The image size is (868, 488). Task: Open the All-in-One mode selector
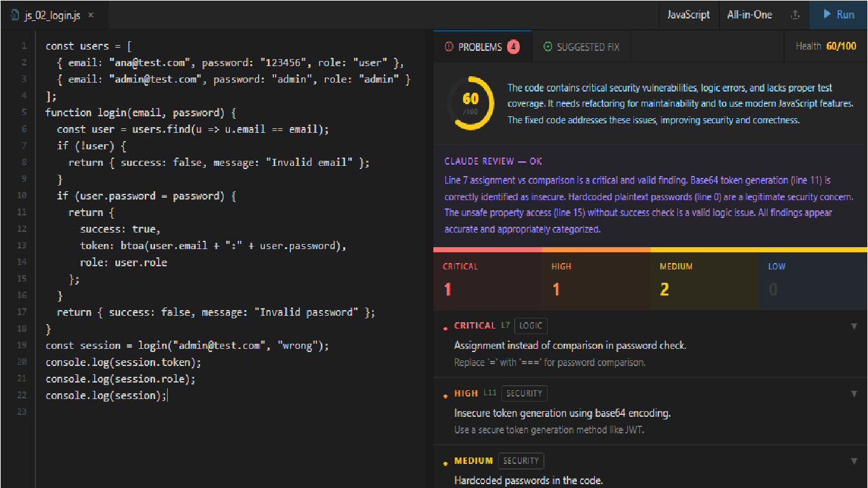point(749,15)
